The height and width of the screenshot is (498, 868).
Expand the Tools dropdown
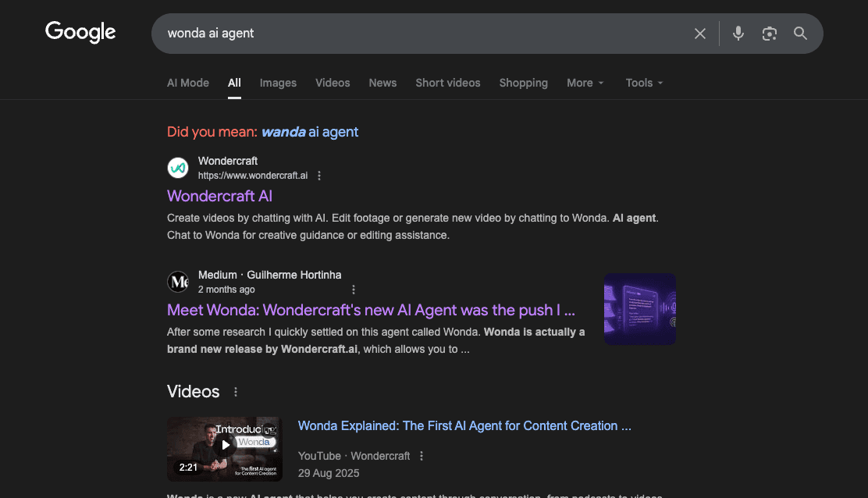(x=644, y=83)
